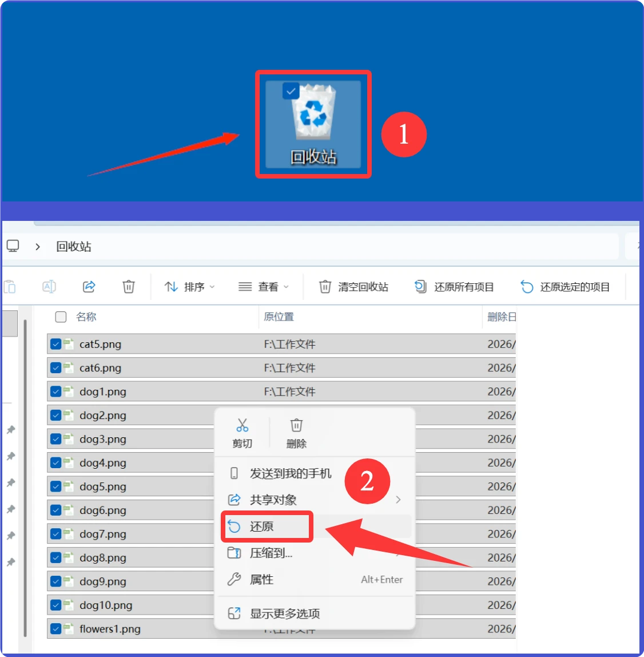
Task: Click dog1.png file icon
Action: tap(68, 391)
